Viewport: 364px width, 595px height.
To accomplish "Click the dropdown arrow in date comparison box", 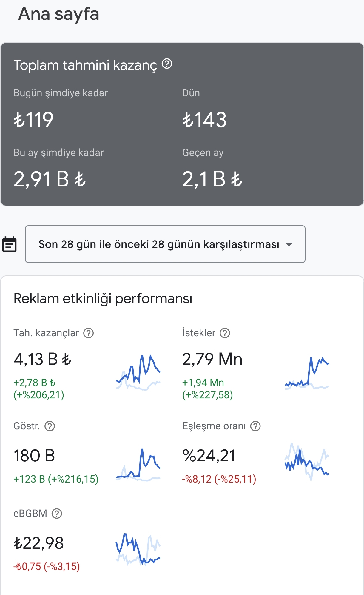I will click(289, 244).
